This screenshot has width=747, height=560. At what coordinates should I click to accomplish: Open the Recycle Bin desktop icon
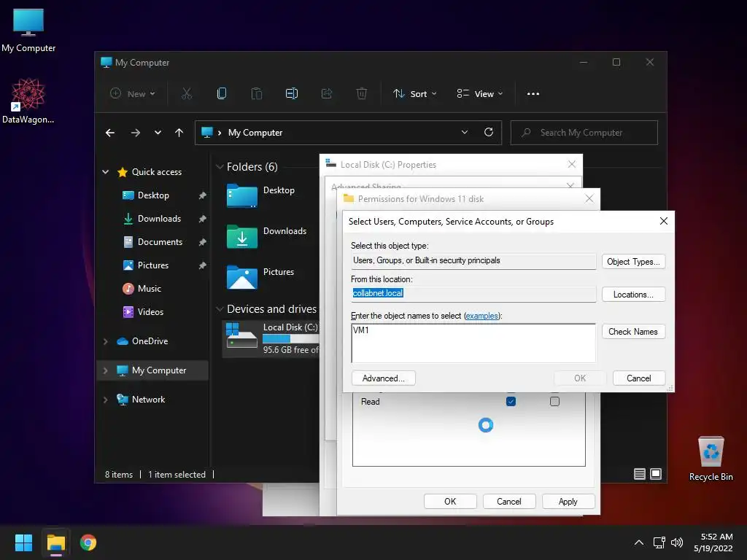(711, 458)
